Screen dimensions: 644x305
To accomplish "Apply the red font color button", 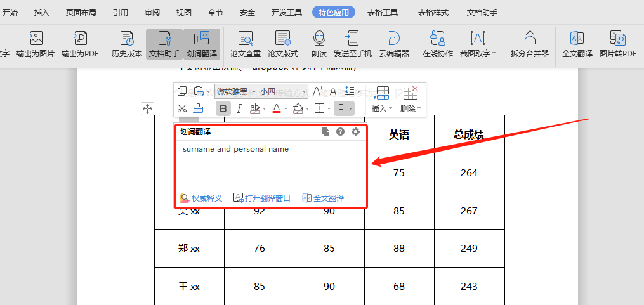I will [x=277, y=108].
